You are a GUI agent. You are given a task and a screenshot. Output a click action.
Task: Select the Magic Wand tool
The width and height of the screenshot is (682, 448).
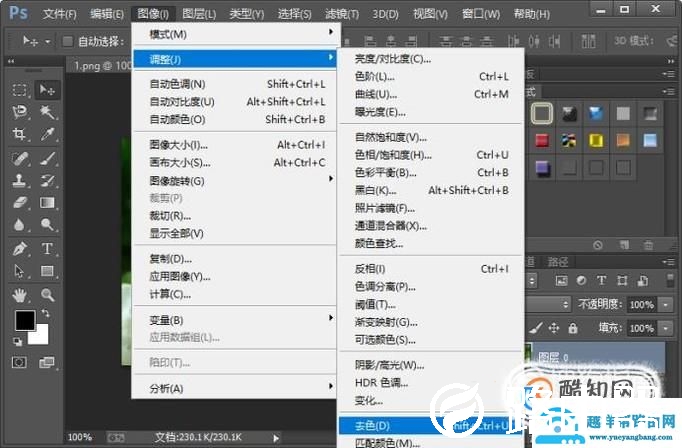(x=47, y=112)
